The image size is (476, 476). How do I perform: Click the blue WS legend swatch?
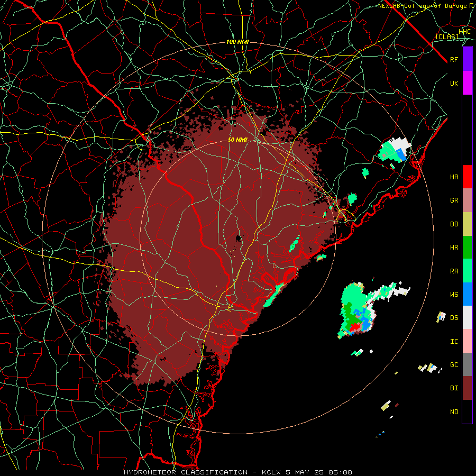point(467,294)
